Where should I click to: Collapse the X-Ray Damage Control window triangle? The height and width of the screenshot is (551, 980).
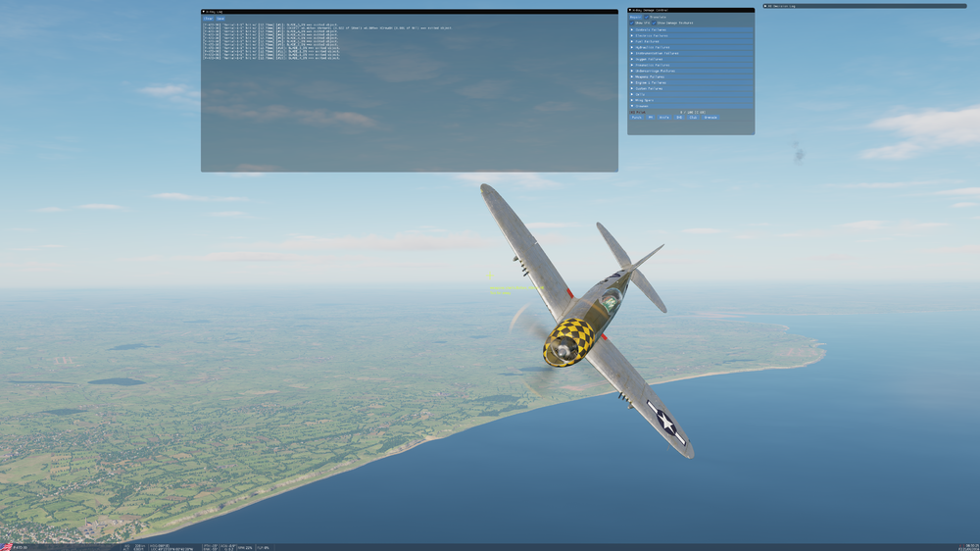(630, 10)
